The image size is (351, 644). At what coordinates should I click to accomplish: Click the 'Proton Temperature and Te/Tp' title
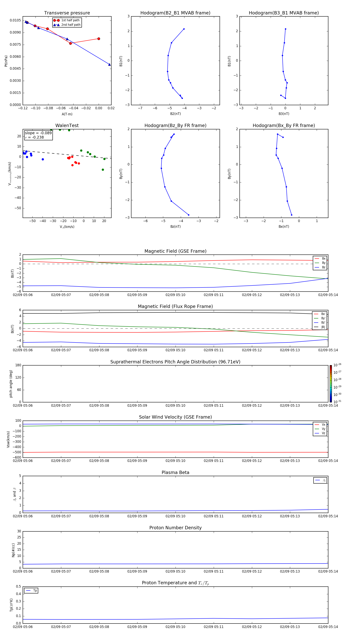coord(175,583)
